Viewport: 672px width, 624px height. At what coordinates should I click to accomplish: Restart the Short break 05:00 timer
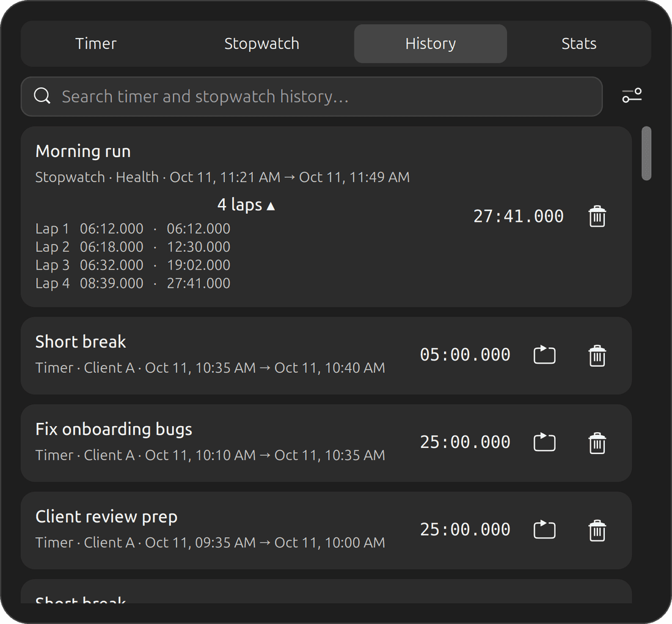pyautogui.click(x=544, y=355)
